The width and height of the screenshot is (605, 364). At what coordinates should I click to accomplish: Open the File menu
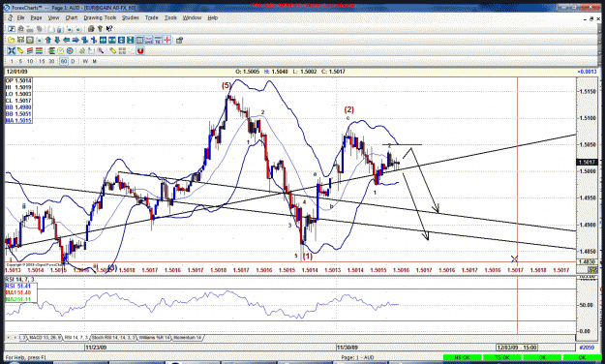20,17
